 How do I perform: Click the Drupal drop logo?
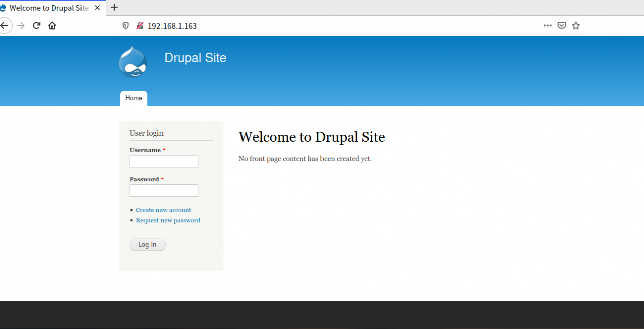133,62
